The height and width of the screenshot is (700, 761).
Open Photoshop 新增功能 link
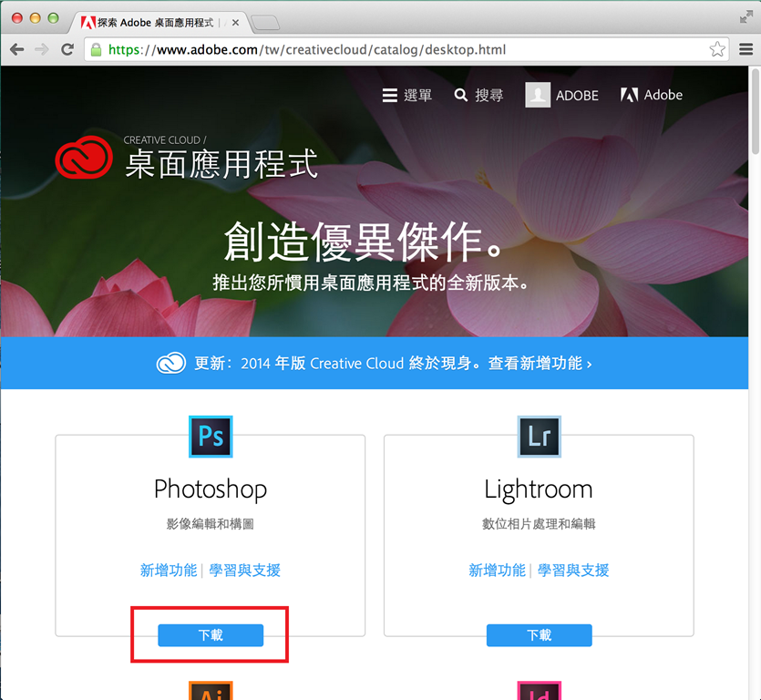click(x=169, y=570)
